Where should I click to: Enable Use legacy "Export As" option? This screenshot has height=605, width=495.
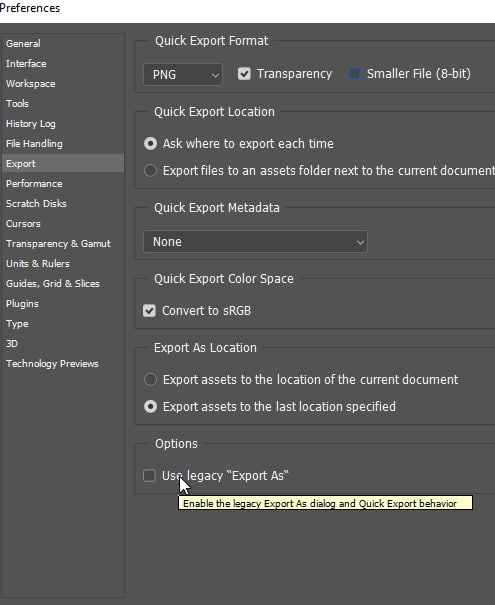(149, 476)
